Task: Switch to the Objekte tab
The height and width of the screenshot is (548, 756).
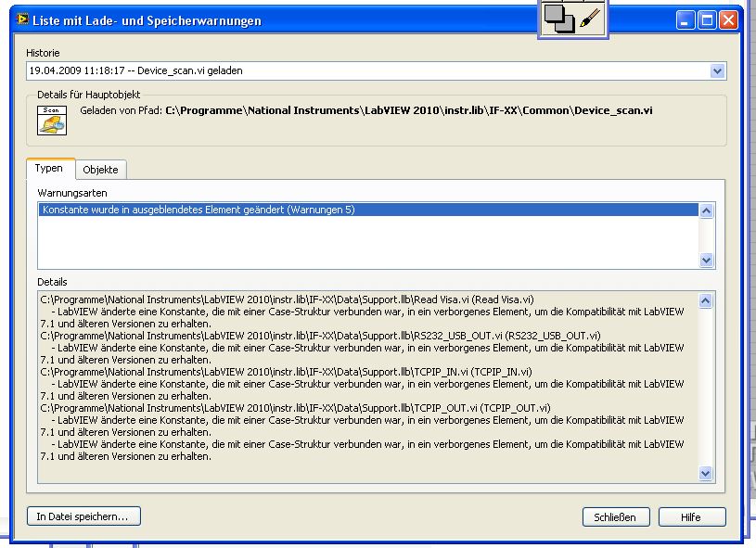Action: point(100,170)
